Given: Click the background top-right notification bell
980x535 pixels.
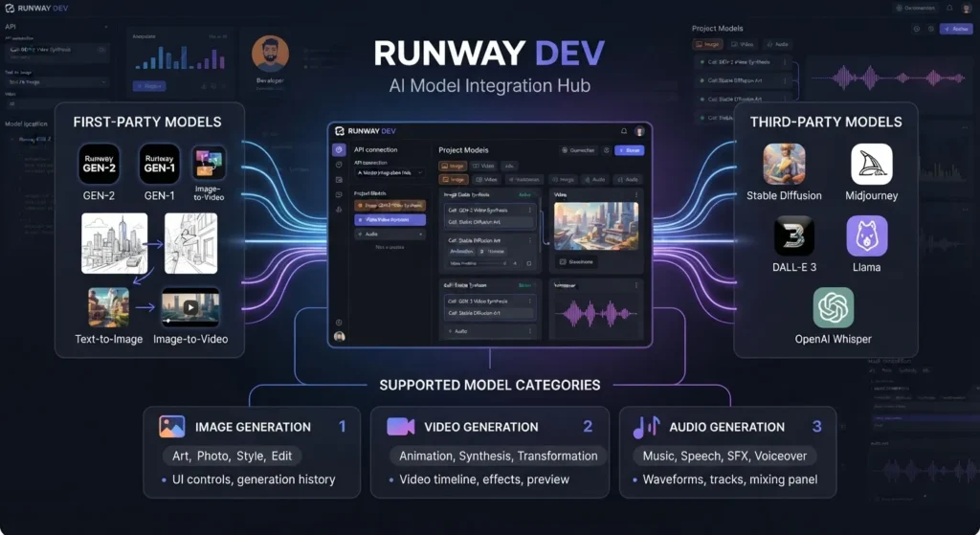Looking at the screenshot, I should [949, 8].
